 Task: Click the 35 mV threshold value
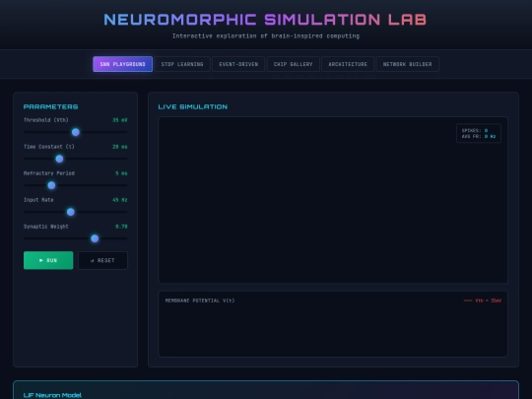[120, 120]
